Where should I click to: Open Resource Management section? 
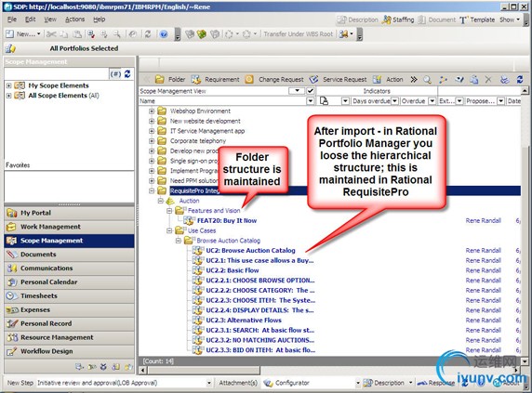(69, 338)
